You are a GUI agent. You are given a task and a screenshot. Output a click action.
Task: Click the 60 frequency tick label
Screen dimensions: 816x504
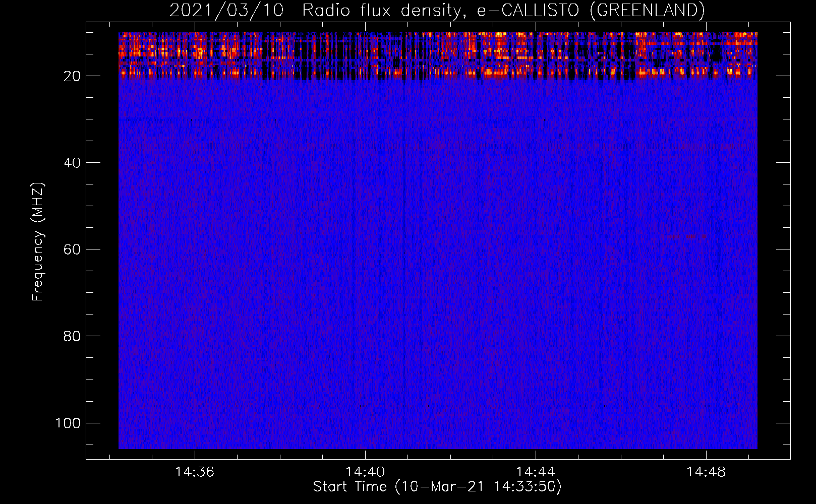tap(73, 249)
